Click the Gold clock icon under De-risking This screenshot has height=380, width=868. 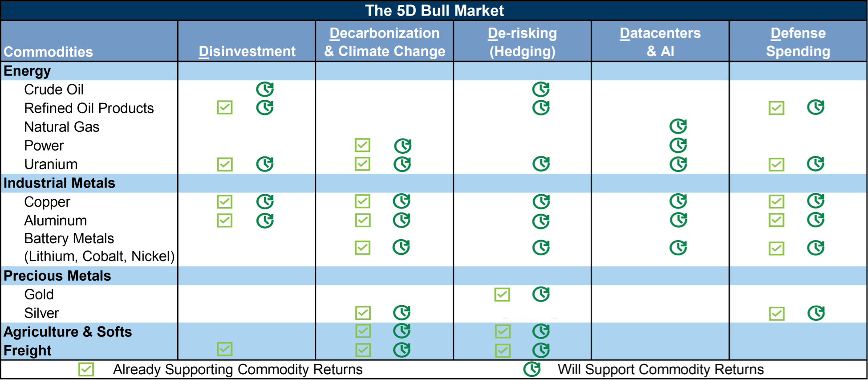click(541, 294)
